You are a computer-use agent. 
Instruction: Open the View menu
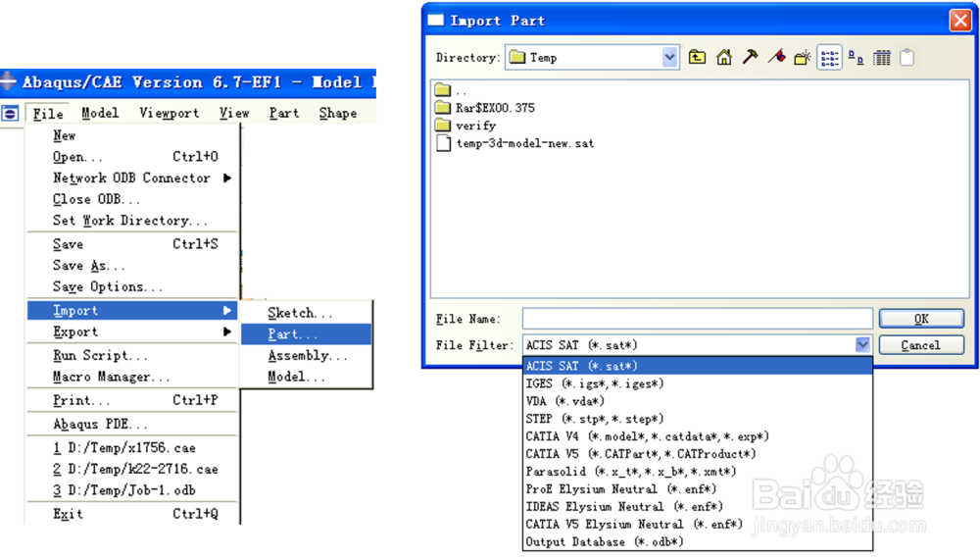point(234,113)
